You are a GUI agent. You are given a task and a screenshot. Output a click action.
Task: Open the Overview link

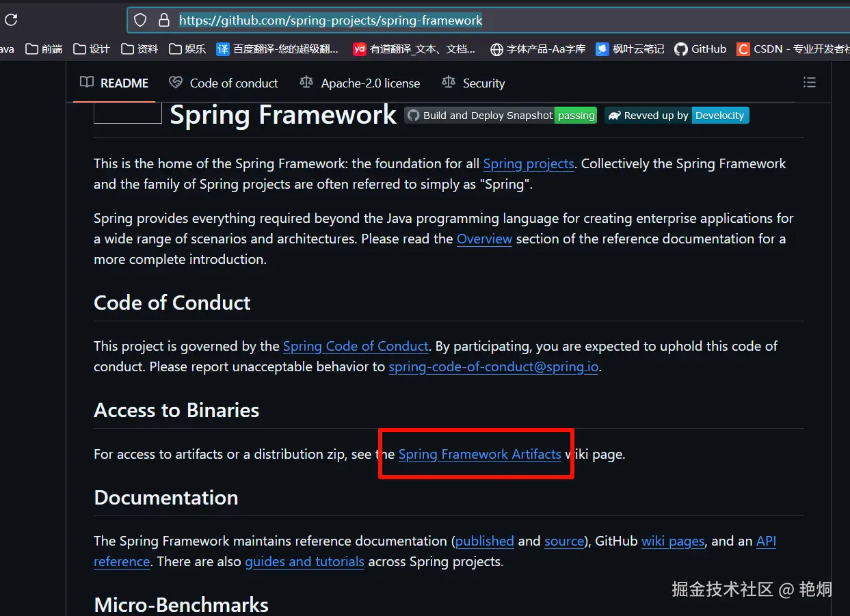pos(484,239)
